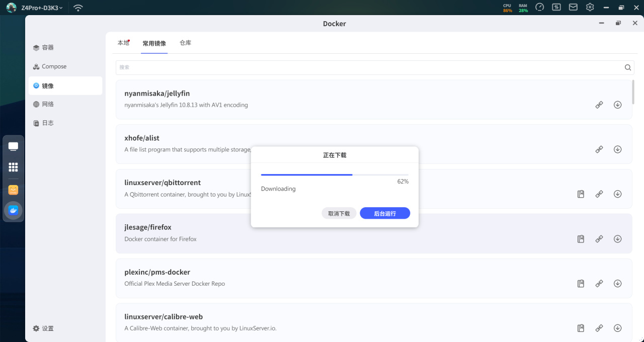This screenshot has width=644, height=342.
Task: Click the 'Docker container for Firefox' description
Action: coord(160,239)
